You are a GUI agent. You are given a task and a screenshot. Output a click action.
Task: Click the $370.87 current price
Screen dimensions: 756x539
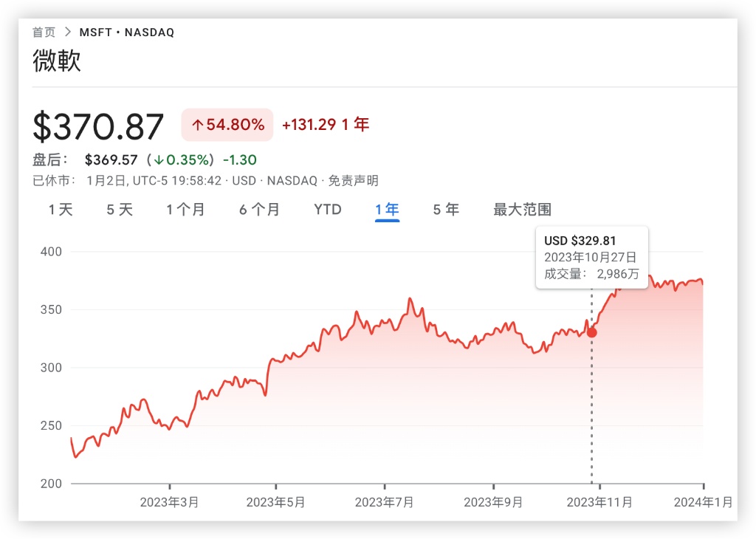[98, 126]
